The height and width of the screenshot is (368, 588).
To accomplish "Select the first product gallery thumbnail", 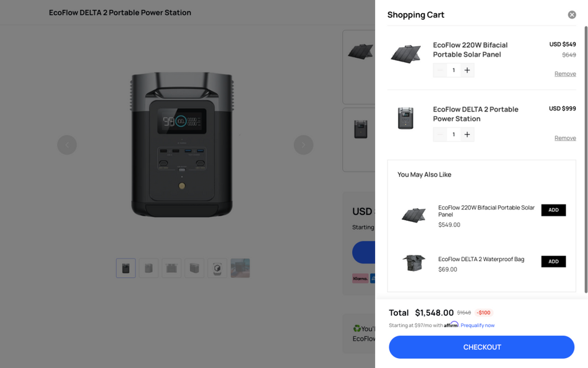I will 126,268.
